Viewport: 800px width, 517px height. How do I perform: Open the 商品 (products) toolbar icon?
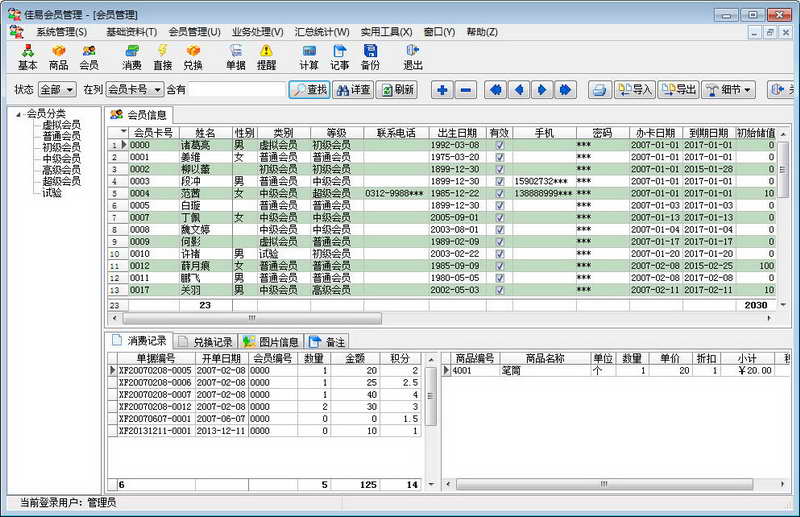point(59,56)
